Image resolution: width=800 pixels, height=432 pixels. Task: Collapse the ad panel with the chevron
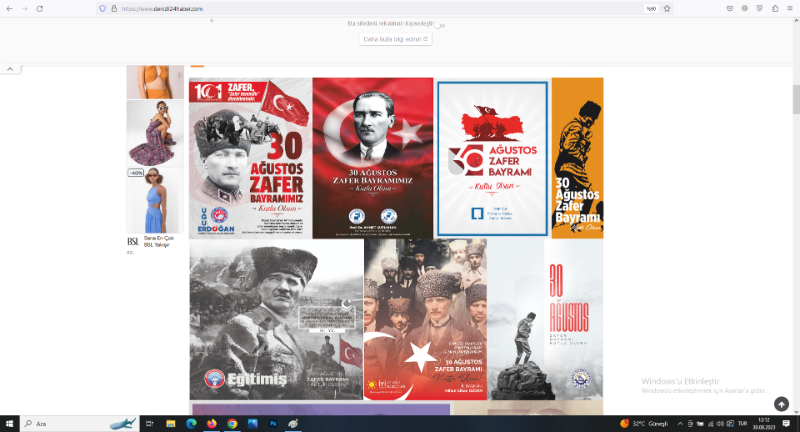[x=9, y=69]
